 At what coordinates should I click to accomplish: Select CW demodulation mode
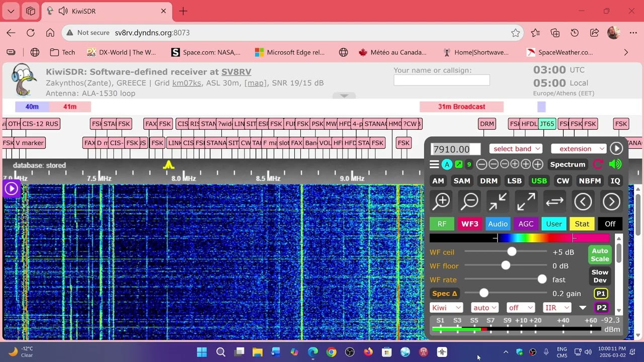coord(563,181)
